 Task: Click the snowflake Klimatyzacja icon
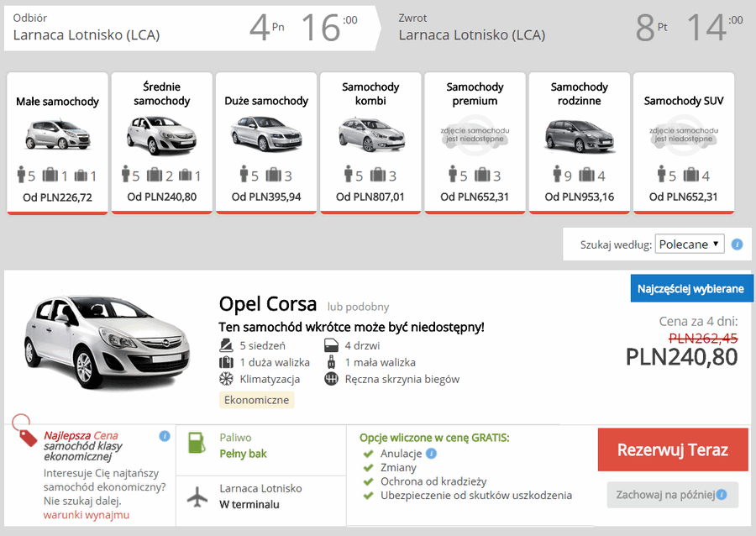coord(226,379)
